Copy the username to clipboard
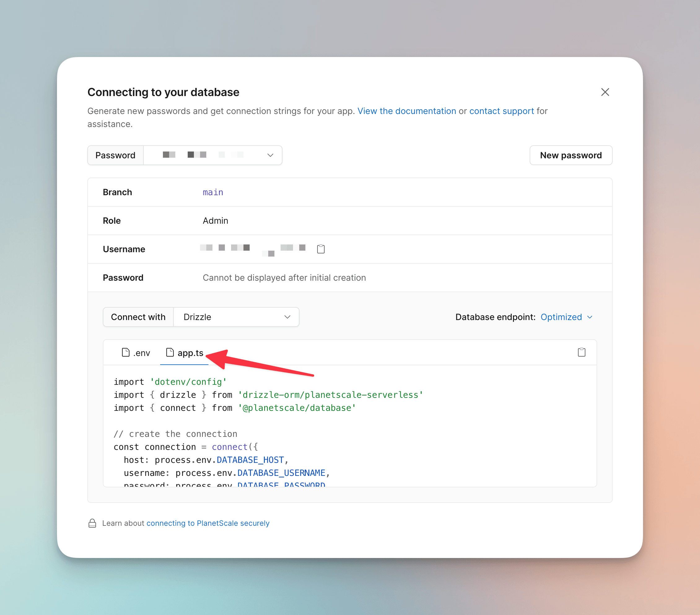 (x=321, y=249)
